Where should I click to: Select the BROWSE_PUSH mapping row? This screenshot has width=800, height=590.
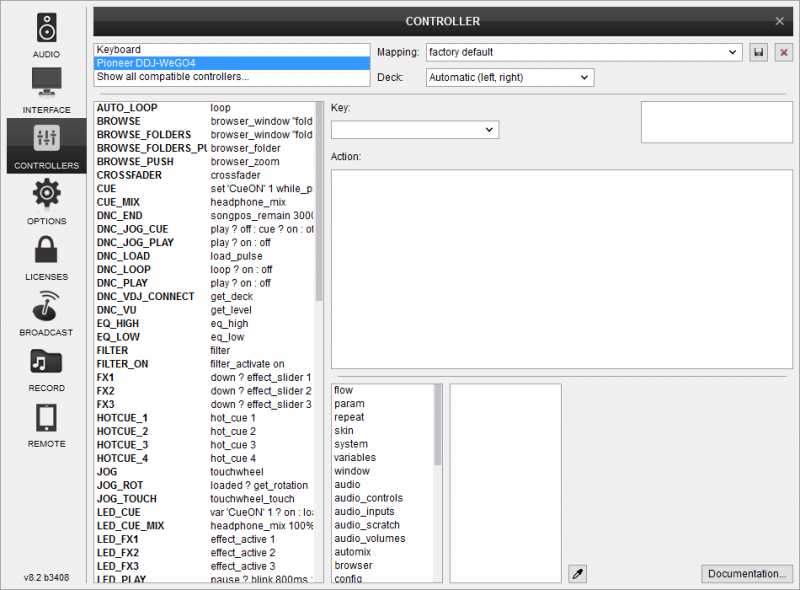tap(205, 162)
